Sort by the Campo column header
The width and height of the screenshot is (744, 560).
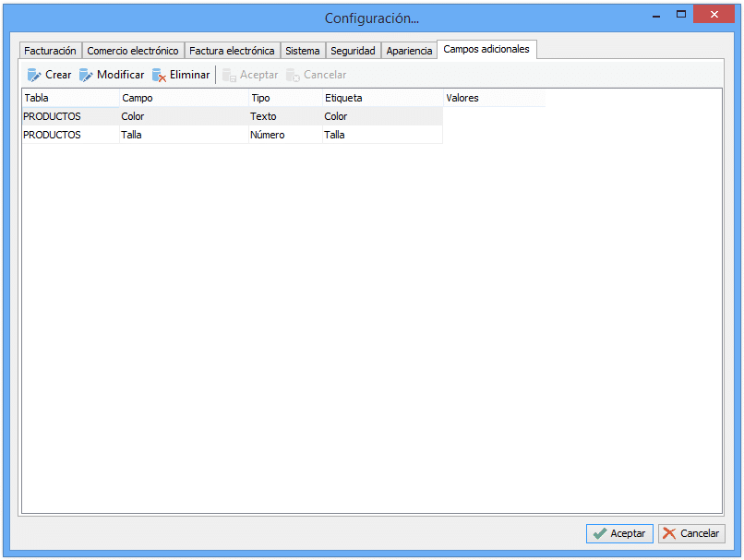coord(184,98)
